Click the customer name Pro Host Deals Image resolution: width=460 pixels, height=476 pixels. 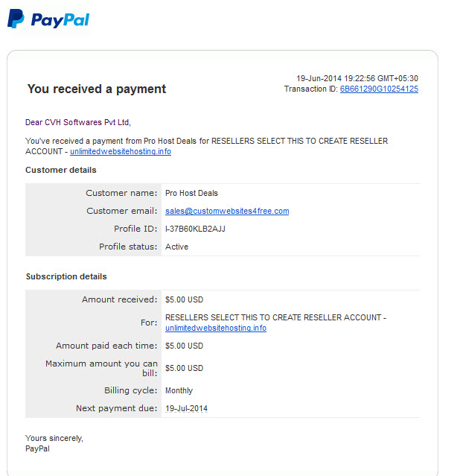coord(191,194)
